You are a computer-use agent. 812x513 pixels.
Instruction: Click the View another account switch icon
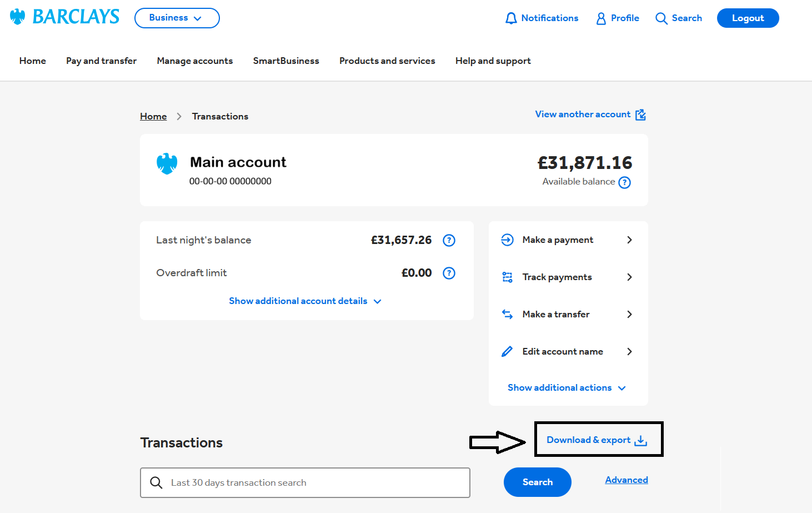pyautogui.click(x=640, y=114)
